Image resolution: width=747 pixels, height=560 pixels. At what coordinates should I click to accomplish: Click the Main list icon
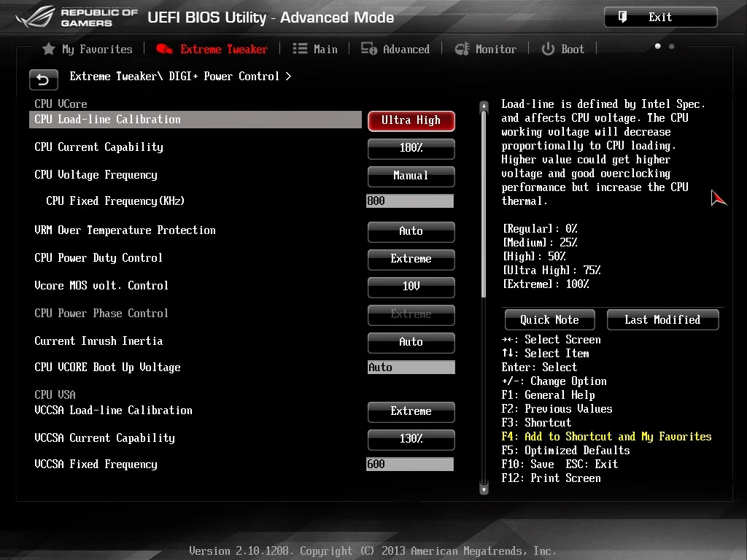300,49
